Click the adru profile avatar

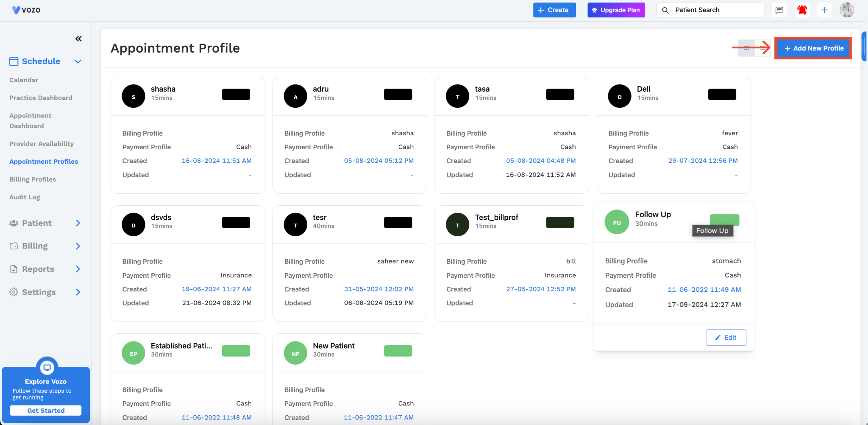point(295,96)
